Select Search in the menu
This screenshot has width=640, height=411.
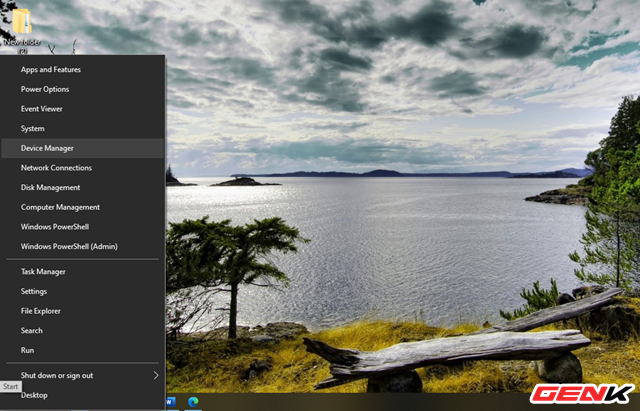[x=32, y=330]
